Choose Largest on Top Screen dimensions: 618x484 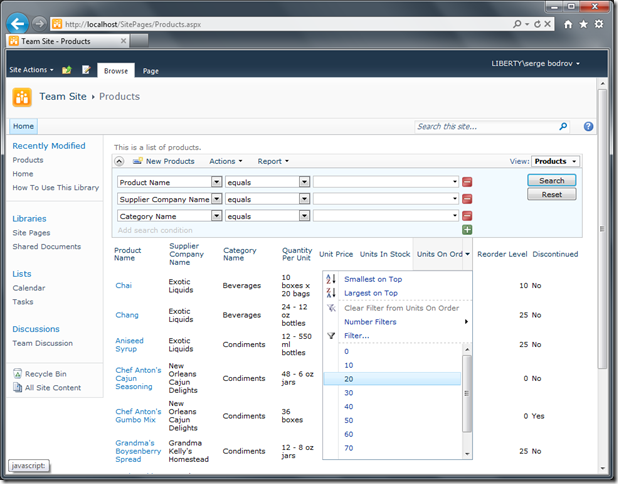pos(371,293)
